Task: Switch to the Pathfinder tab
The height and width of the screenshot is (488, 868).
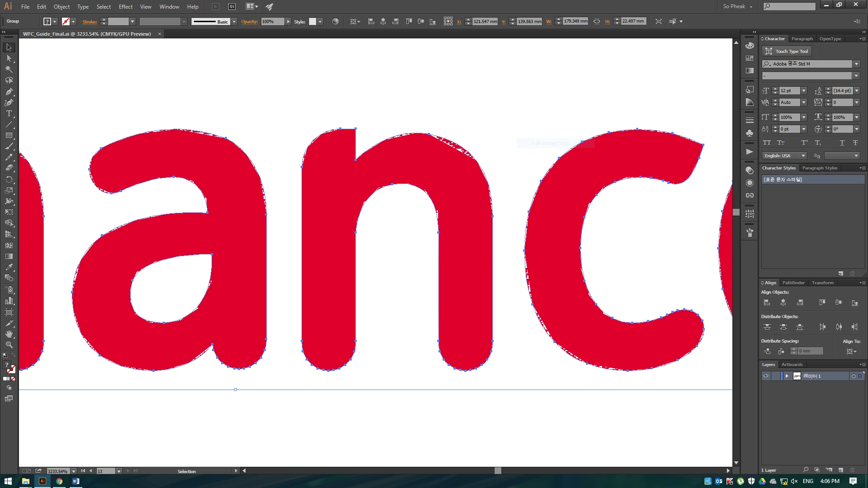Action: (x=793, y=283)
